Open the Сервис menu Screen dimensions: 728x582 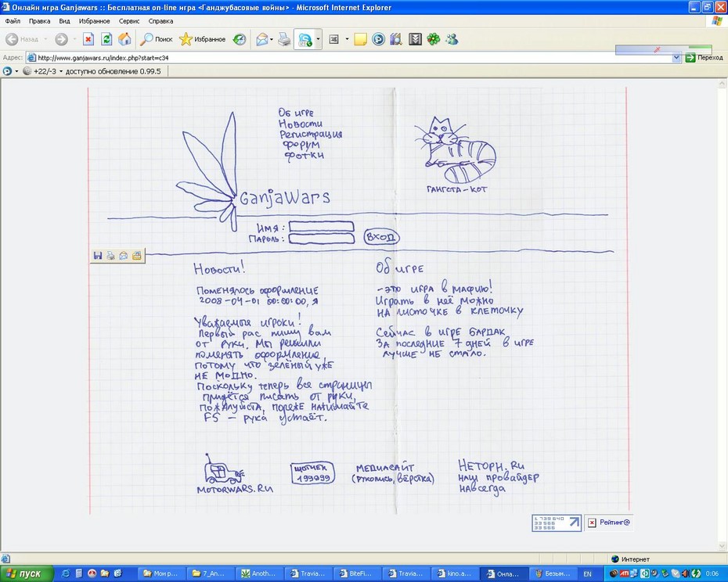(129, 21)
